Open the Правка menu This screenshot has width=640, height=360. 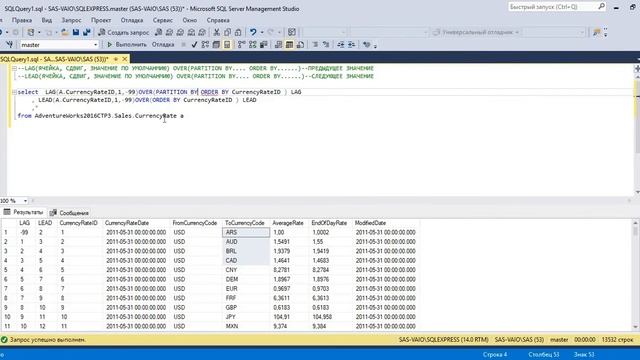[x=22, y=20]
